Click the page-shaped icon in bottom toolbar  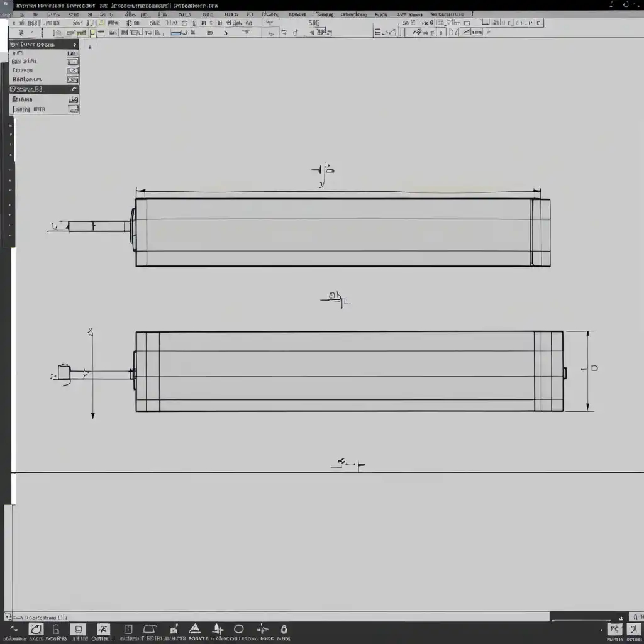click(128, 629)
